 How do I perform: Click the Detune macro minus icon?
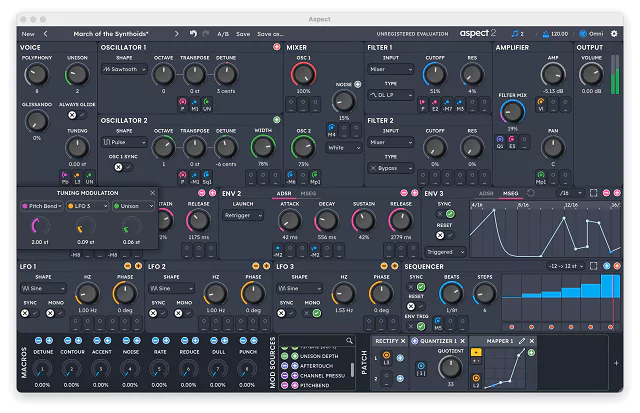(x=38, y=340)
